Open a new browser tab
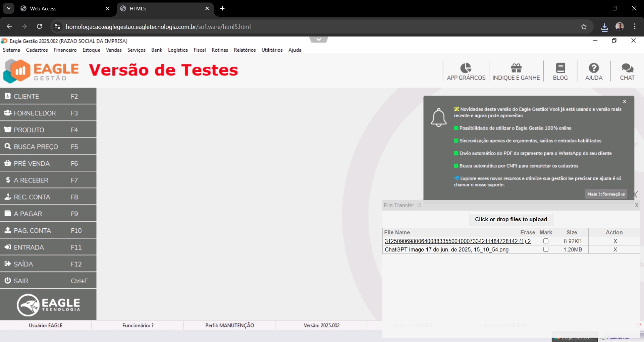Image resolution: width=644 pixels, height=342 pixels. click(x=222, y=8)
